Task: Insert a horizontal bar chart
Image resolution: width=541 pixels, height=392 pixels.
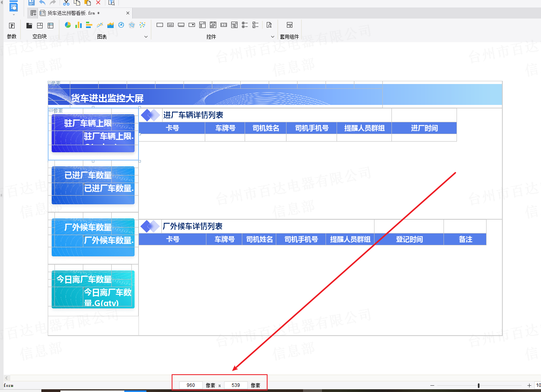Action: coord(89,25)
